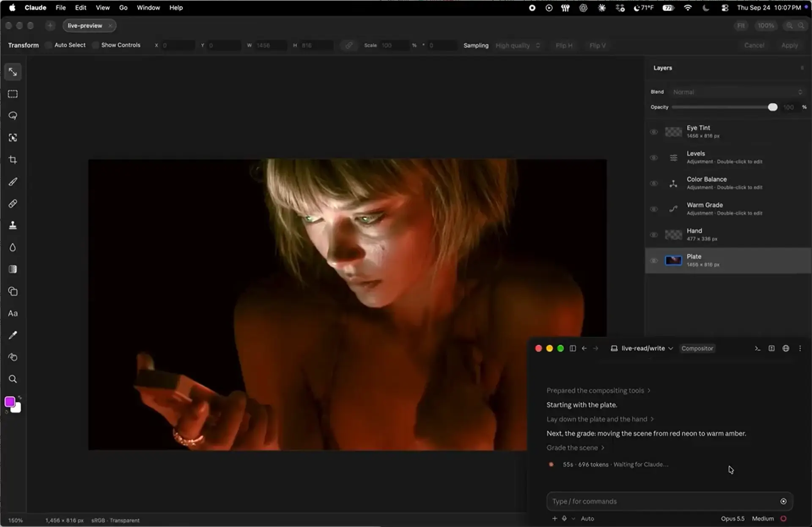Click Cancel in the transform bar
The image size is (812, 527).
click(x=754, y=45)
